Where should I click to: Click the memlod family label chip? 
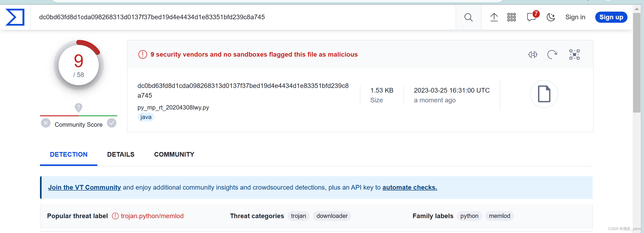coord(499,216)
